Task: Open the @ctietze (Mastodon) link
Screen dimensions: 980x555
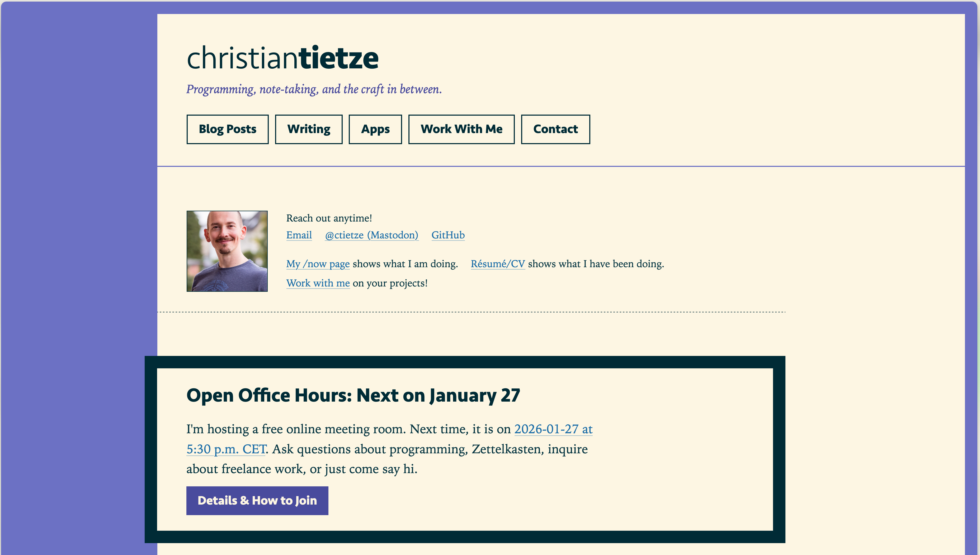Action: click(371, 235)
